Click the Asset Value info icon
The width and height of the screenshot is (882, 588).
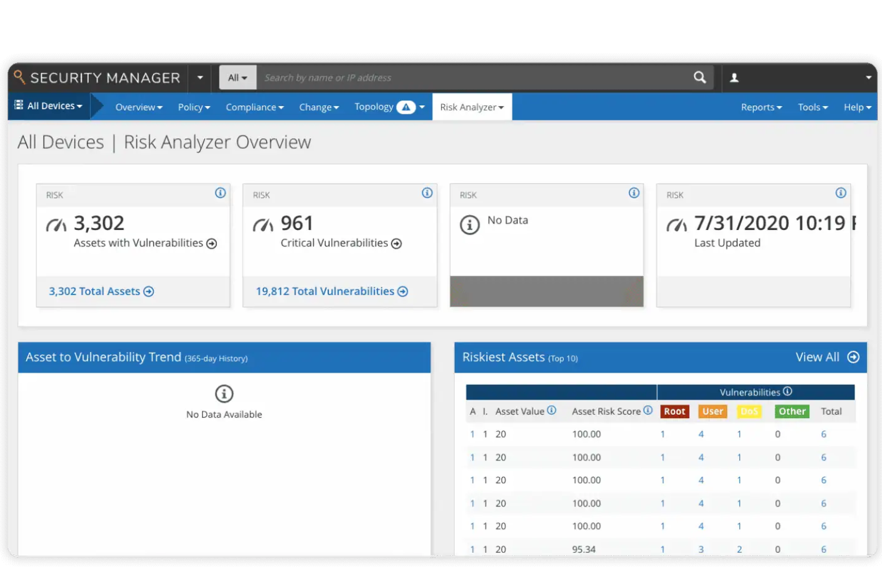coord(551,410)
